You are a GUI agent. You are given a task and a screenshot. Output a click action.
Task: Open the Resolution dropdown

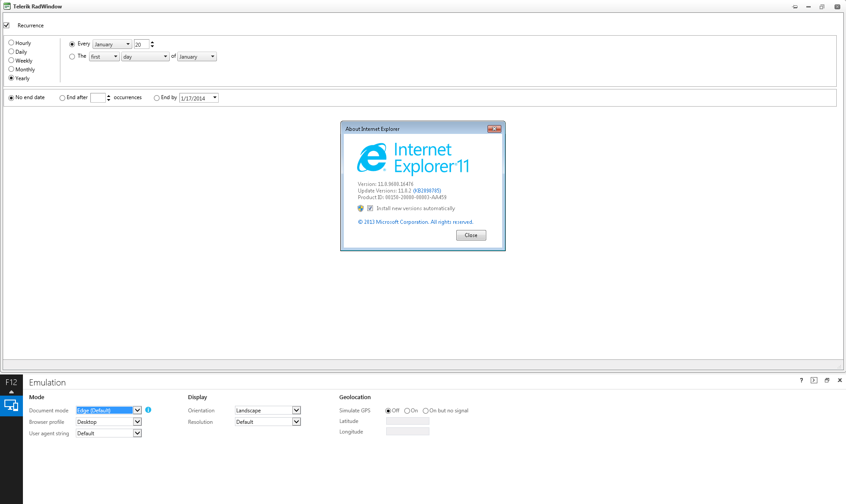[296, 422]
